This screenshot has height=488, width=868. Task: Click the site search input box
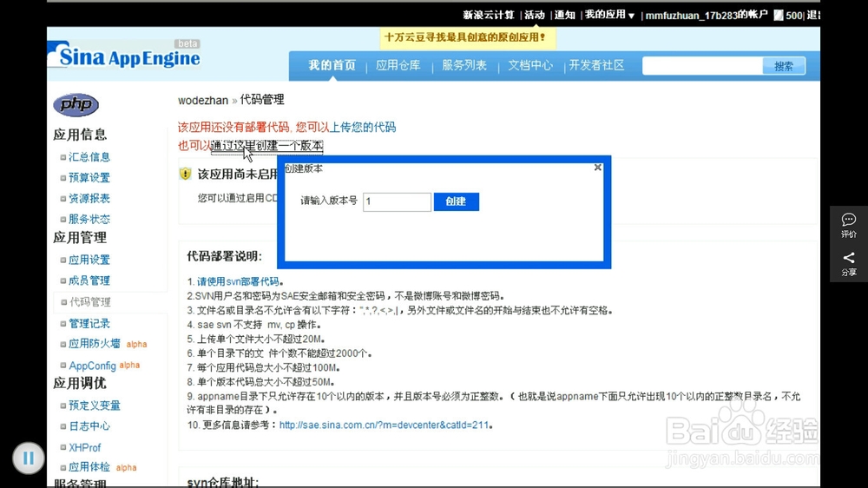pyautogui.click(x=702, y=66)
